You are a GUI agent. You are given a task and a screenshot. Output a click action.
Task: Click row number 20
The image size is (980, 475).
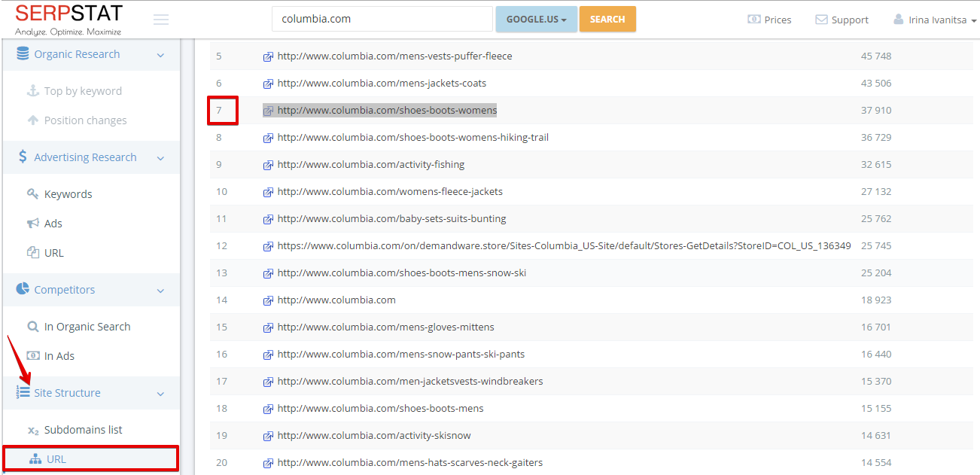point(221,463)
